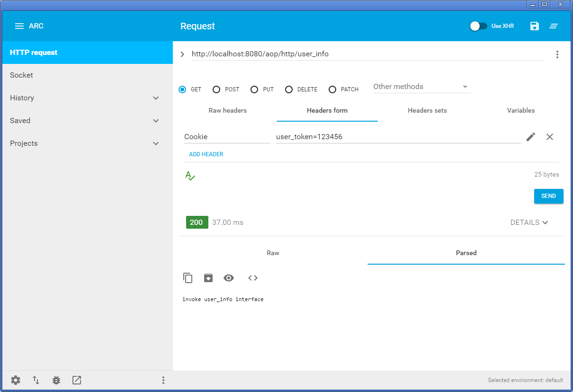Save the request with floppy icon
573x392 pixels.
pos(535,26)
